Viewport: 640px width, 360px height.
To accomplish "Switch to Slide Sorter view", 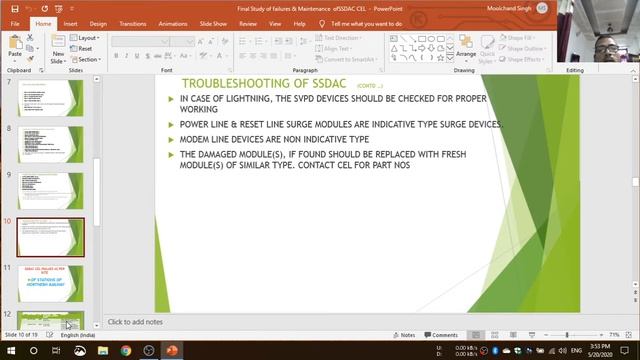I will click(495, 335).
